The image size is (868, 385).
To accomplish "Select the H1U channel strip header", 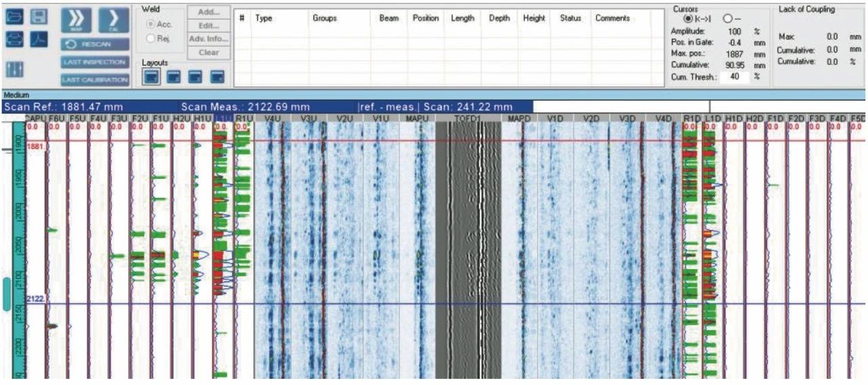I will coord(203,119).
